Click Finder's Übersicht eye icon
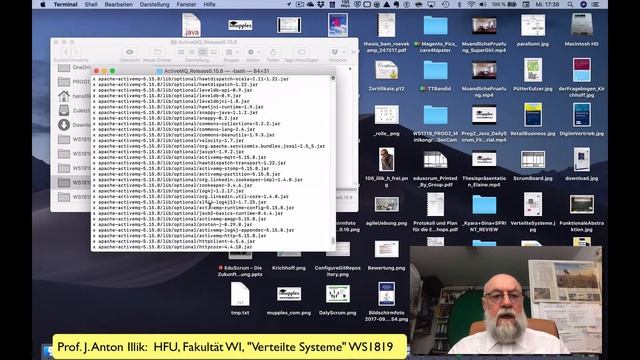This screenshot has width=640, height=360. [129, 52]
